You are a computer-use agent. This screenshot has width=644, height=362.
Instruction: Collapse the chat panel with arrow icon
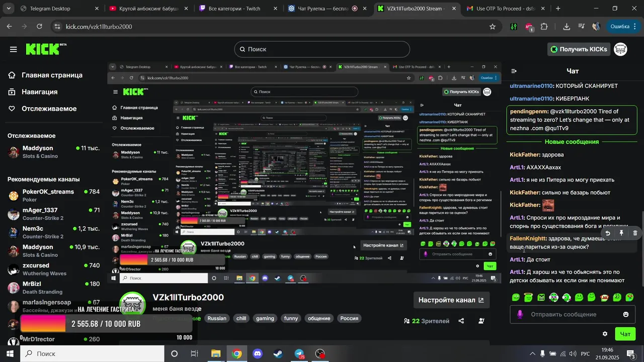514,71
